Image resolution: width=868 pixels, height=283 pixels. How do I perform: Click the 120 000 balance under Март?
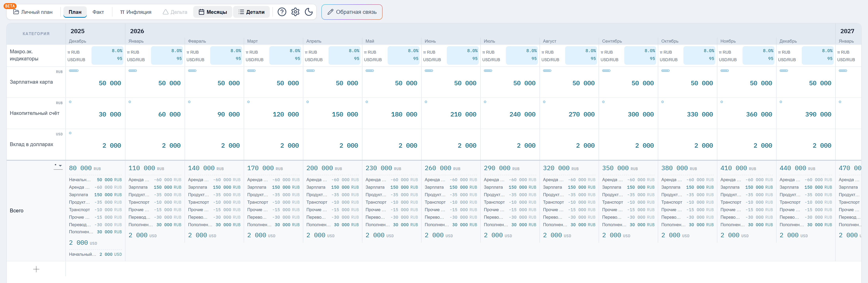tap(286, 114)
